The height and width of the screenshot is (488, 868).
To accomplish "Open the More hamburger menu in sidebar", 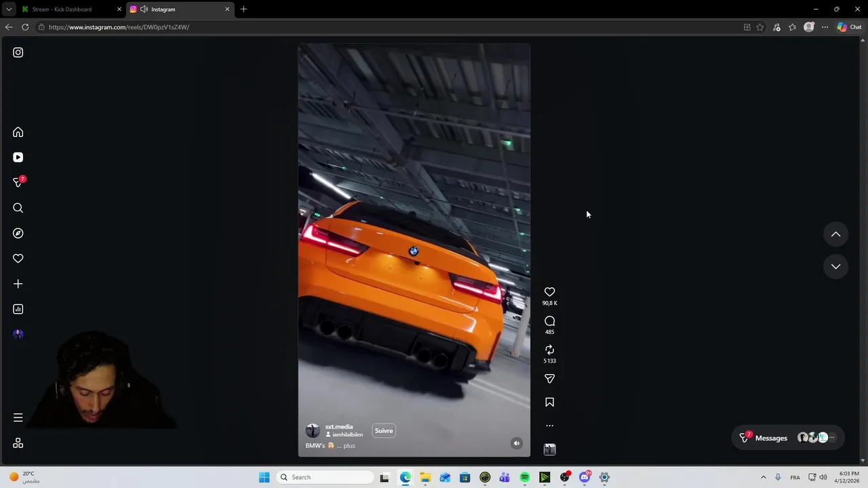I will coord(18,418).
